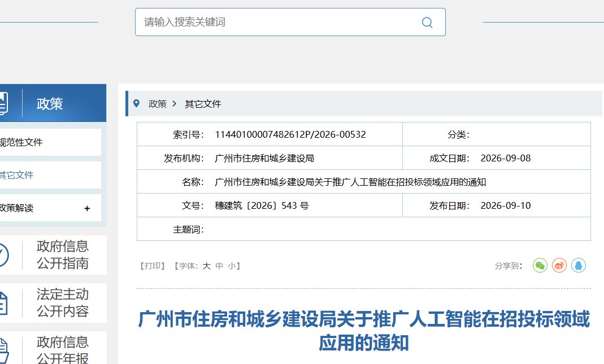Open 政府信息公开年报 sidebar link
The height and width of the screenshot is (364, 604).
pyautogui.click(x=63, y=350)
